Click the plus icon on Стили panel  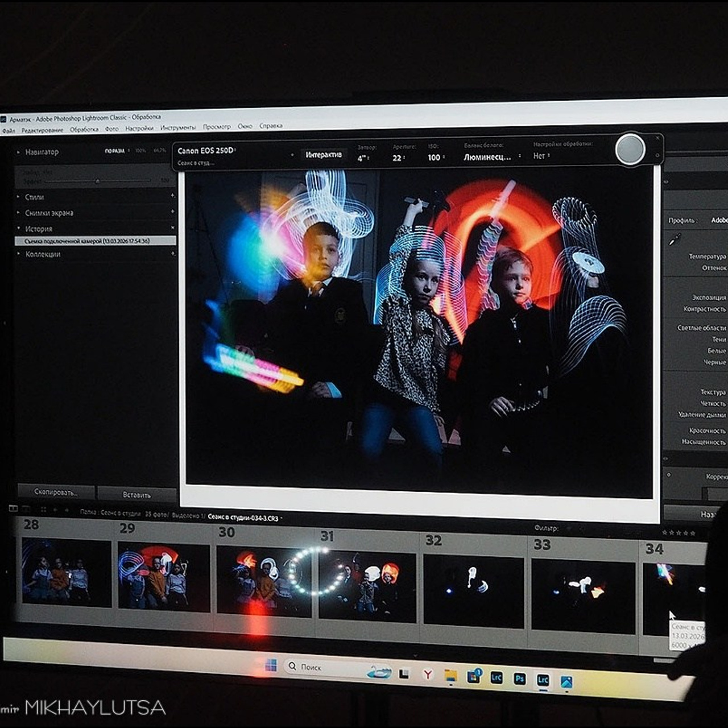[172, 196]
